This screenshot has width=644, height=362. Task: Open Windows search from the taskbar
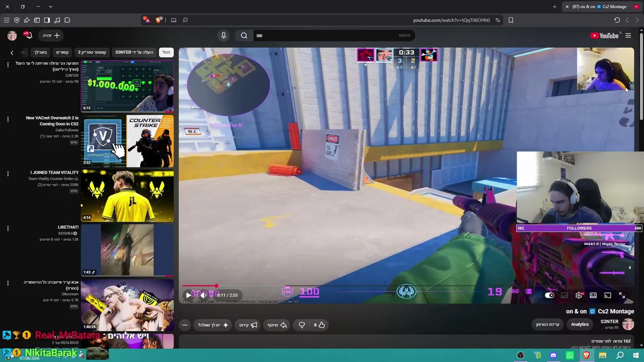pyautogui.click(x=620, y=355)
